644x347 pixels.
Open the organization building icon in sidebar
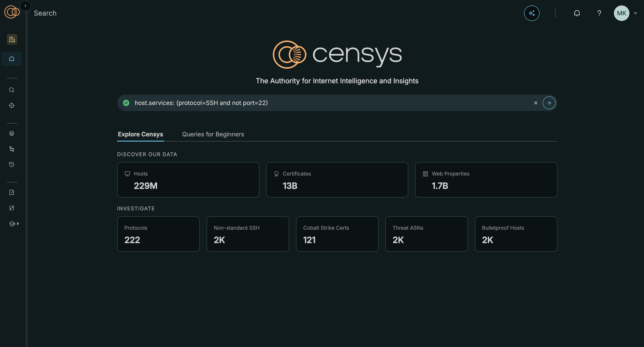pos(12,39)
